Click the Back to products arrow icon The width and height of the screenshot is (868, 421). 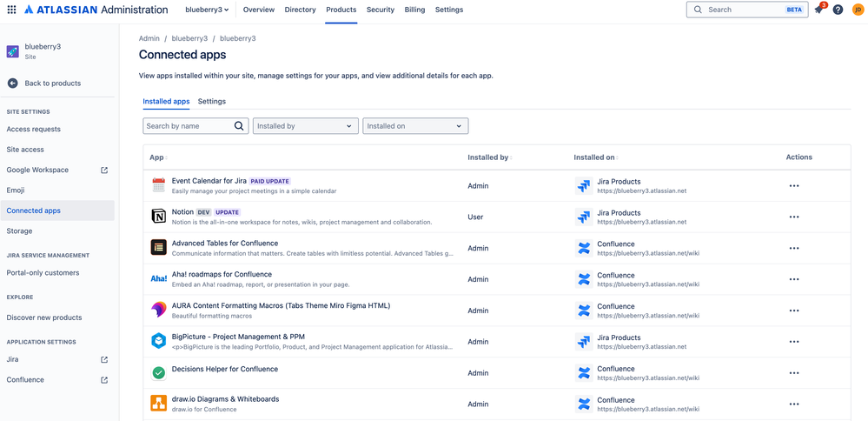pyautogui.click(x=13, y=84)
